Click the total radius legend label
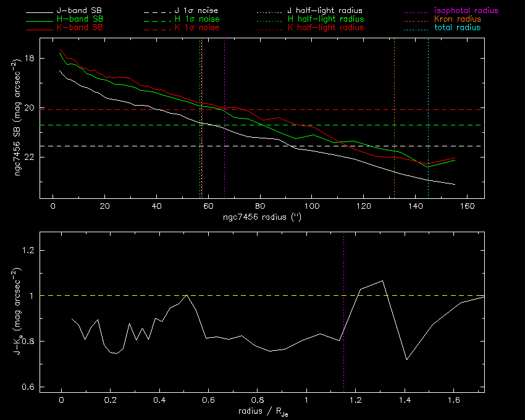Image resolution: width=525 pixels, height=420 pixels. pyautogui.click(x=457, y=27)
